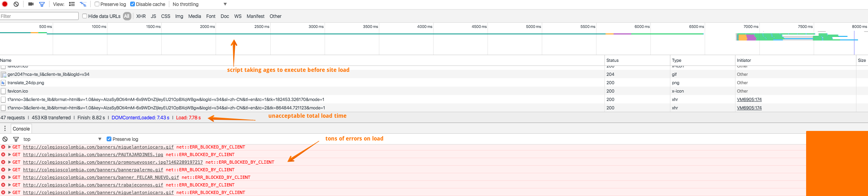
Task: Uncheck Preserve log in the Console
Action: tap(109, 139)
